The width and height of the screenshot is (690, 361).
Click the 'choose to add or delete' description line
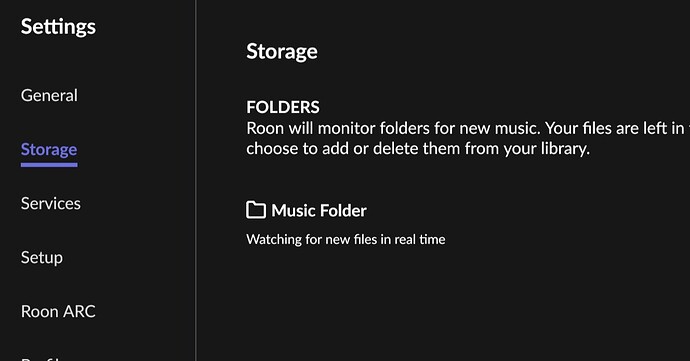tap(418, 149)
